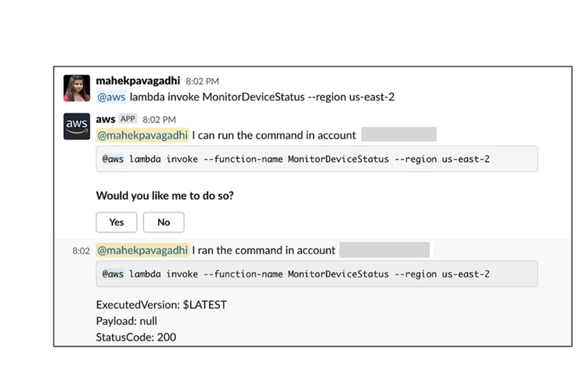Open mahekpavagadhi's profile avatar photo

coord(76,89)
